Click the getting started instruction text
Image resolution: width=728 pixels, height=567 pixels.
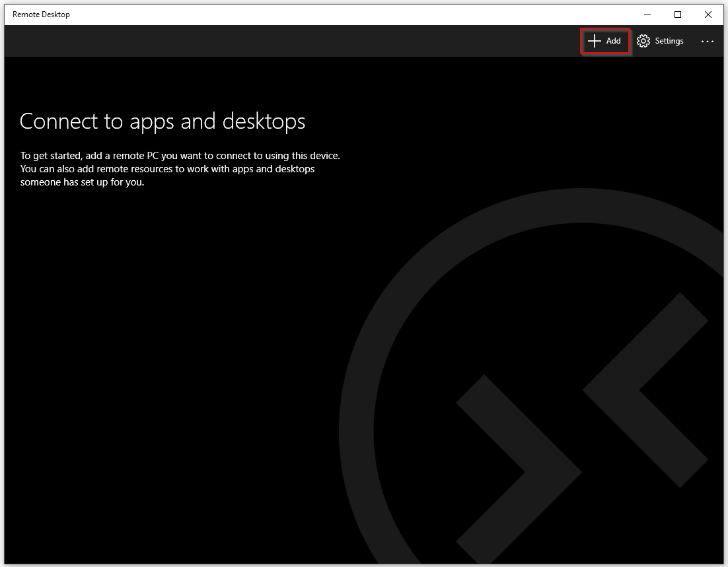pyautogui.click(x=180, y=169)
